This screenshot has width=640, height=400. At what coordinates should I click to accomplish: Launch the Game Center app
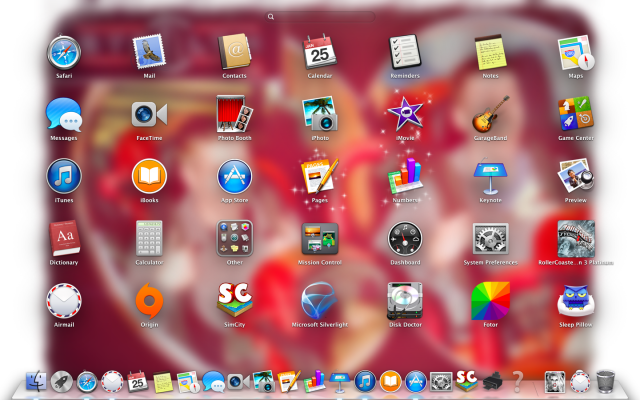pyautogui.click(x=576, y=114)
